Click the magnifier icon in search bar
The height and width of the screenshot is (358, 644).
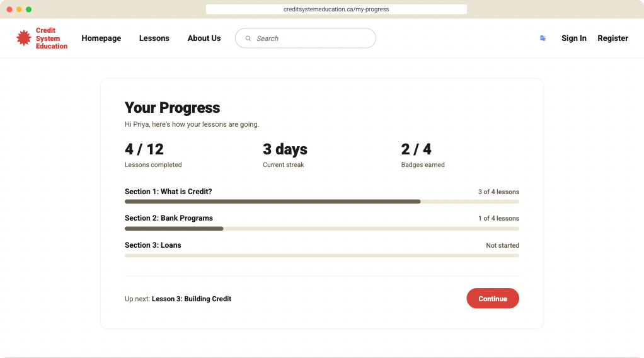[x=248, y=38]
